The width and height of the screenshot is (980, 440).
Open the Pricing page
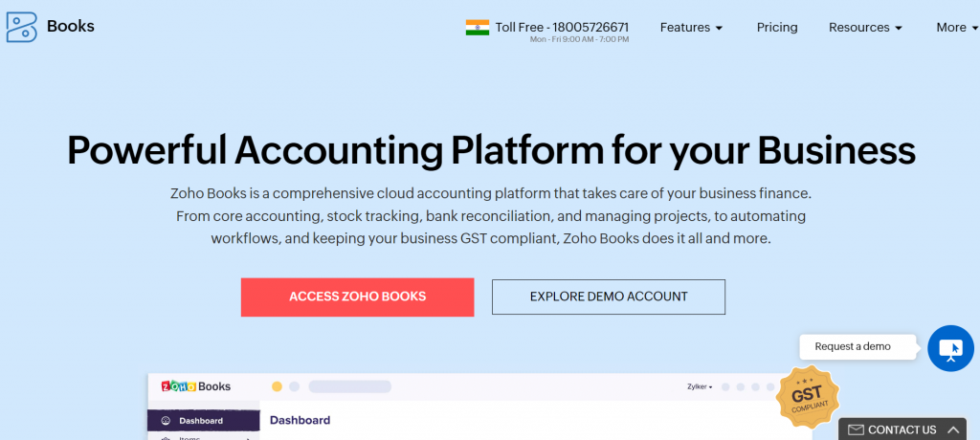coord(777,28)
